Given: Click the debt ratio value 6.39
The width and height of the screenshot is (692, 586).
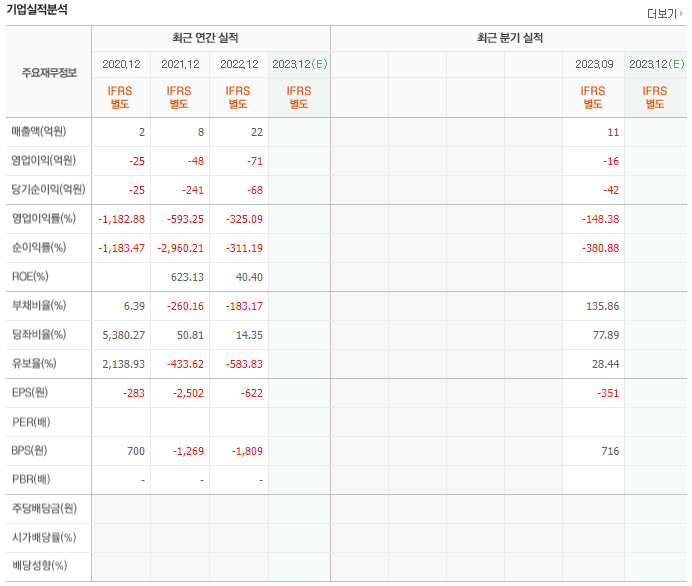Looking at the screenshot, I should coord(134,306).
